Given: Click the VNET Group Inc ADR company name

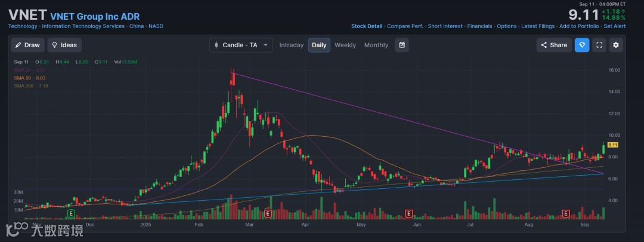Looking at the screenshot, I should pos(95,17).
